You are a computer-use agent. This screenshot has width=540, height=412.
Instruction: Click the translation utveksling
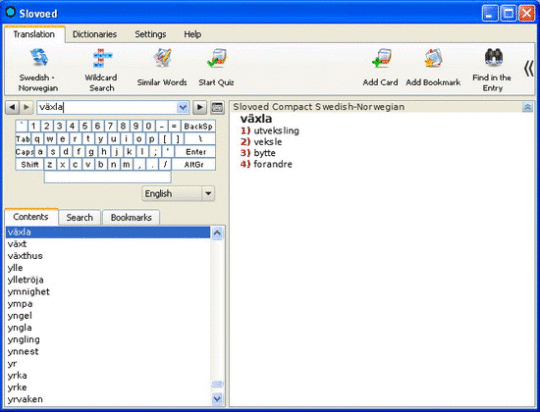coord(276,131)
